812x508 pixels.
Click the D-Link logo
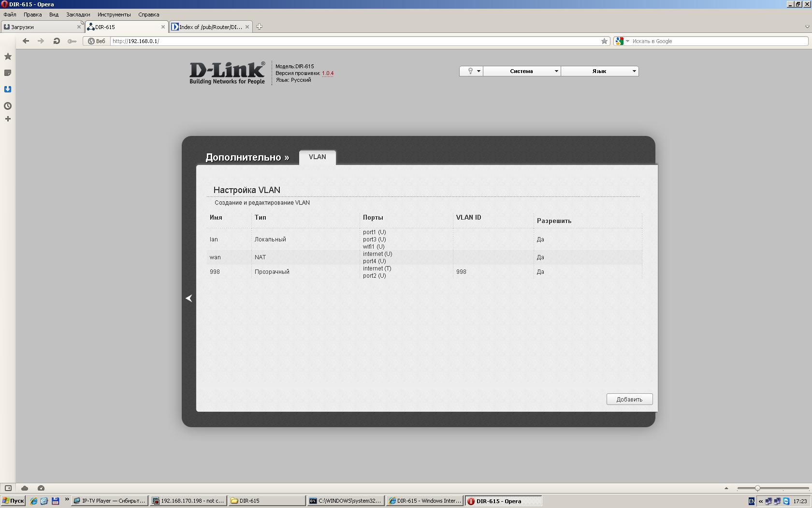click(227, 73)
